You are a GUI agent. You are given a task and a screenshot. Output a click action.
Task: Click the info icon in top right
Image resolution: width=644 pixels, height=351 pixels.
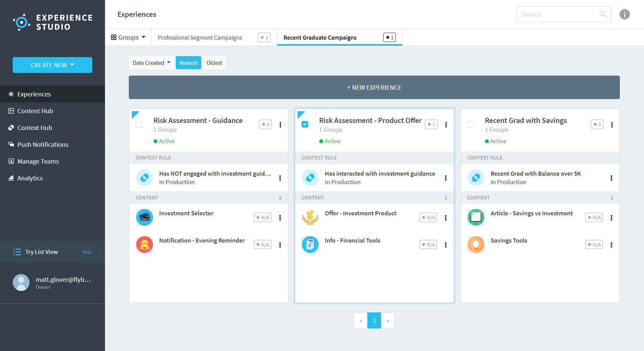click(x=624, y=14)
